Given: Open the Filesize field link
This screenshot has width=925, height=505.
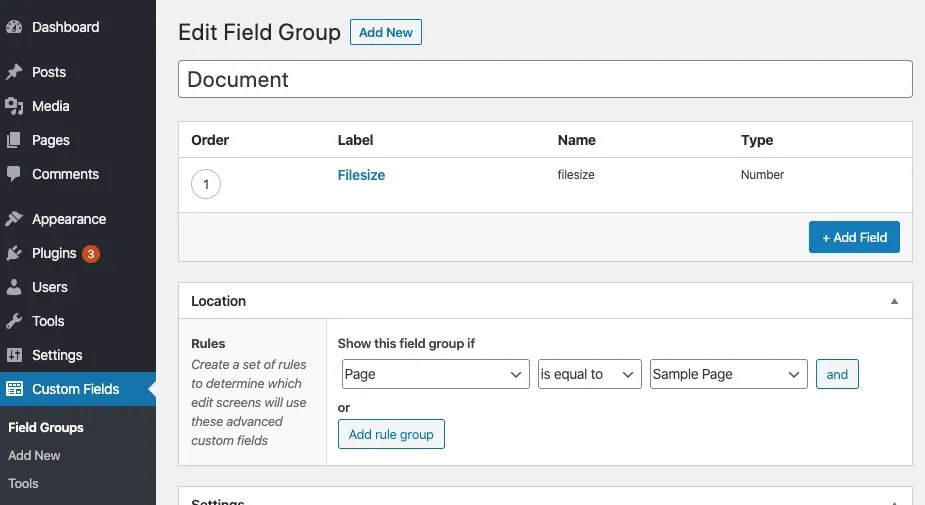Looking at the screenshot, I should click(361, 175).
